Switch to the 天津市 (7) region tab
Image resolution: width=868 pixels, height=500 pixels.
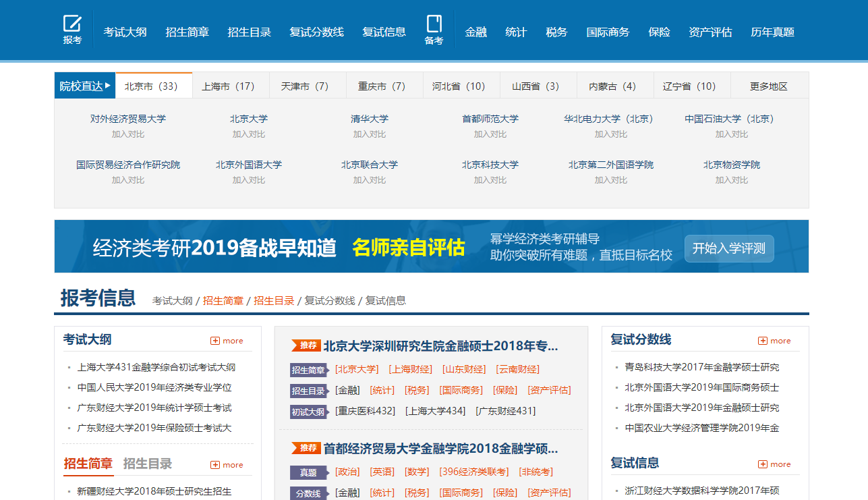pyautogui.click(x=308, y=86)
